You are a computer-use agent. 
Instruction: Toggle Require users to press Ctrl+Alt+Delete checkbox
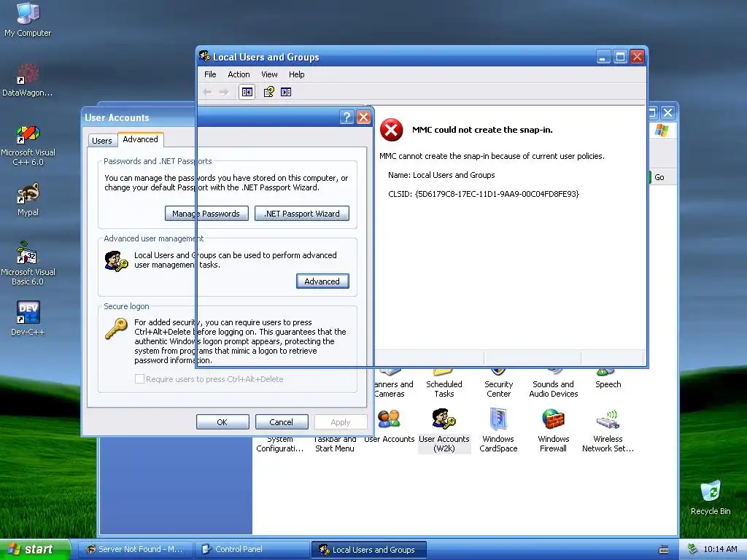click(139, 379)
